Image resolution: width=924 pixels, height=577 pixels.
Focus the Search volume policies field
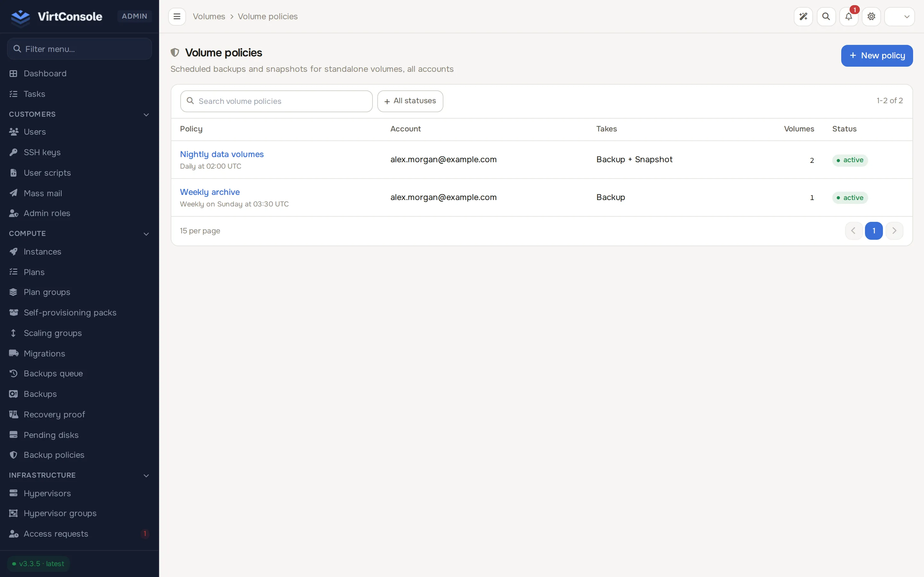(277, 101)
